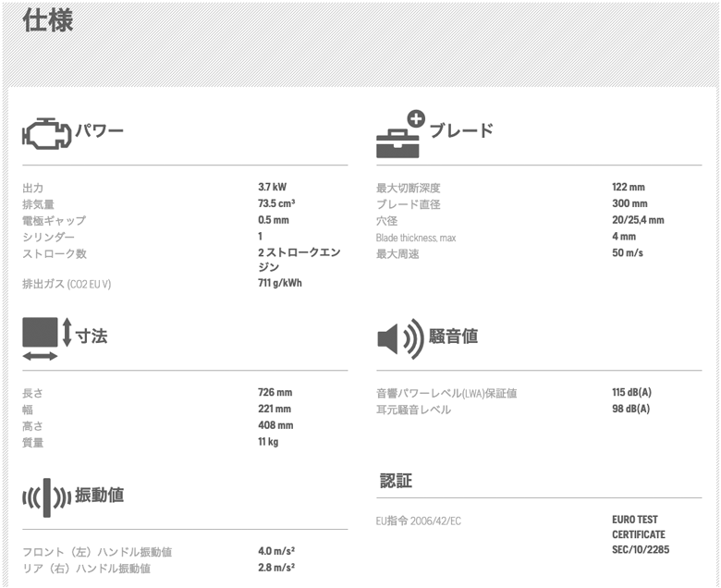The width and height of the screenshot is (721, 588).
Task: Select the 711 g/kWh value
Action: [280, 283]
